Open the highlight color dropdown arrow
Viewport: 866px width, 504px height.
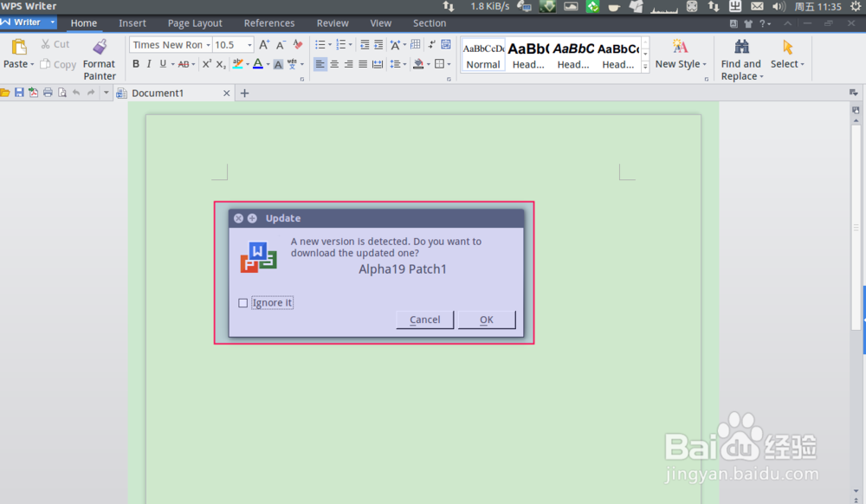[248, 65]
